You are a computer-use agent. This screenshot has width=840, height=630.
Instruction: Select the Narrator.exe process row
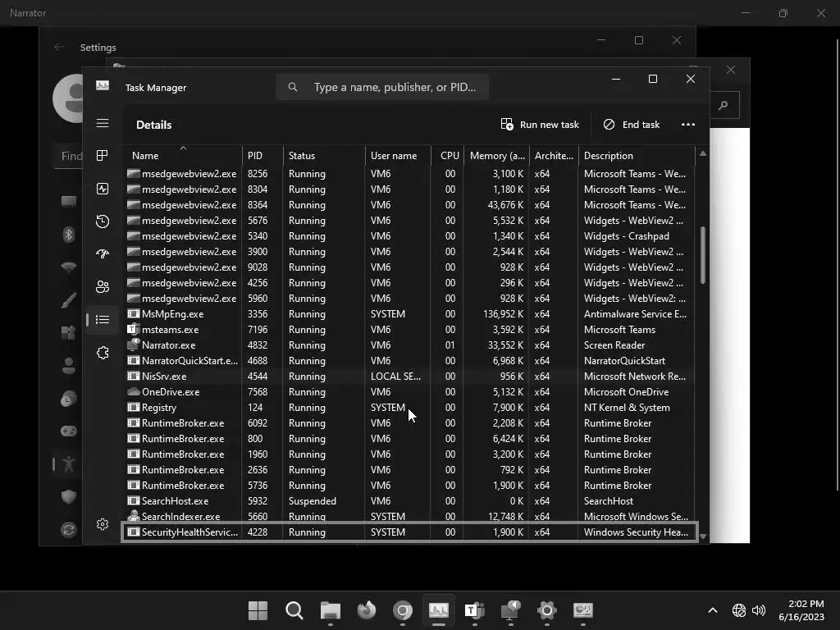pos(409,345)
